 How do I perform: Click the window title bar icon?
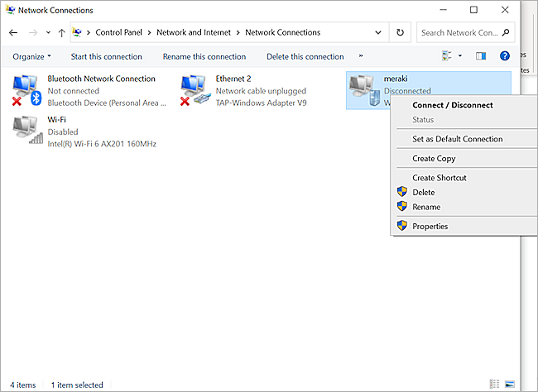coord(10,10)
